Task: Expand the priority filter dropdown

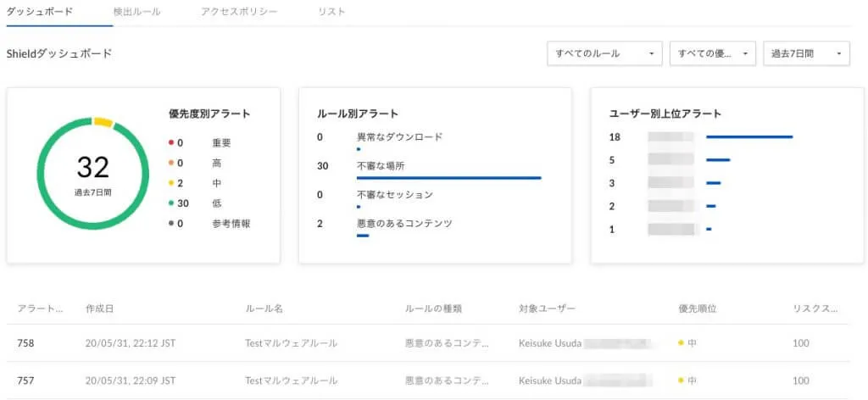Action: 711,53
